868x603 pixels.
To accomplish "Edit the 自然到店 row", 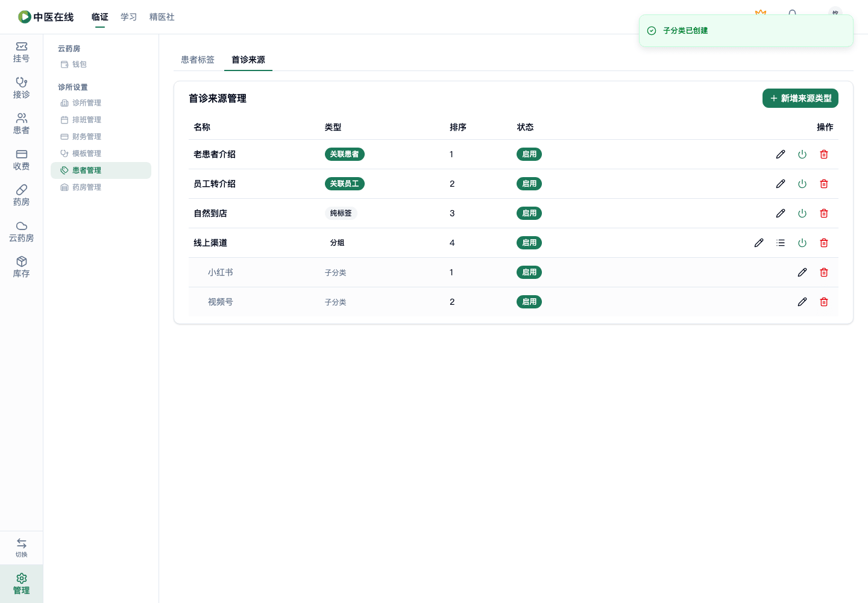I will (x=781, y=213).
